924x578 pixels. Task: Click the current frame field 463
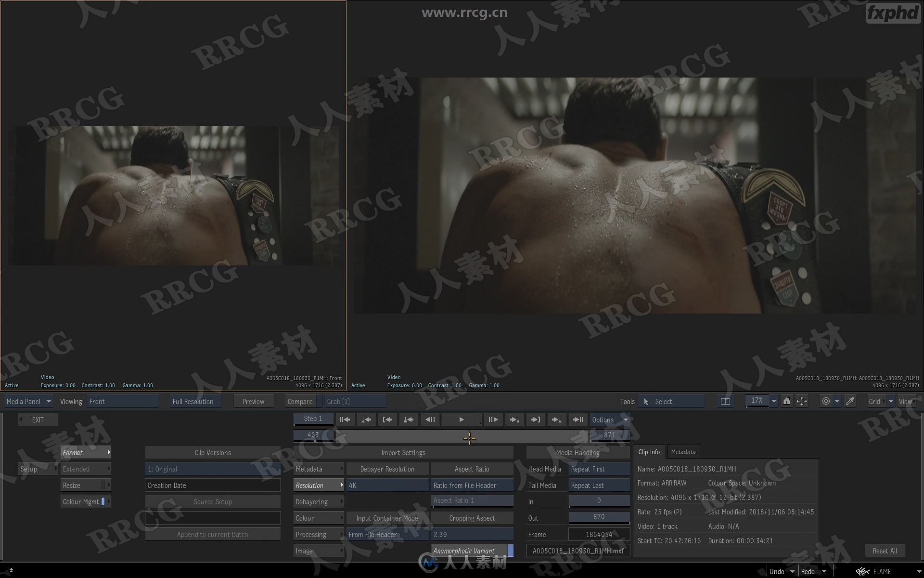[x=313, y=435]
